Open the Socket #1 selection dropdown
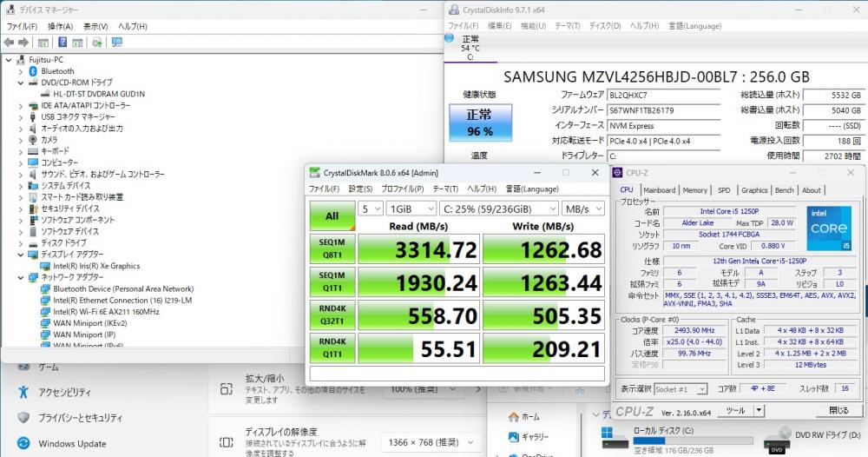The height and width of the screenshot is (457, 868). coord(681,389)
